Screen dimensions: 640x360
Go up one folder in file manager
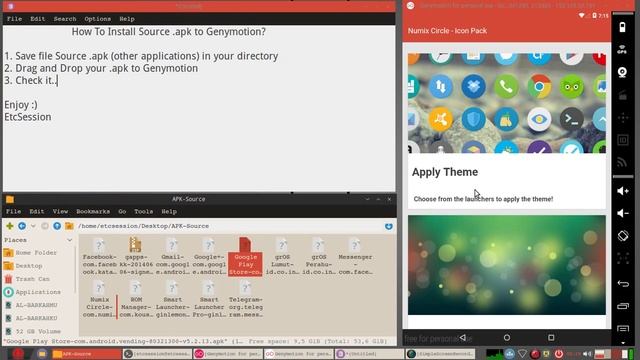click(x=57, y=226)
